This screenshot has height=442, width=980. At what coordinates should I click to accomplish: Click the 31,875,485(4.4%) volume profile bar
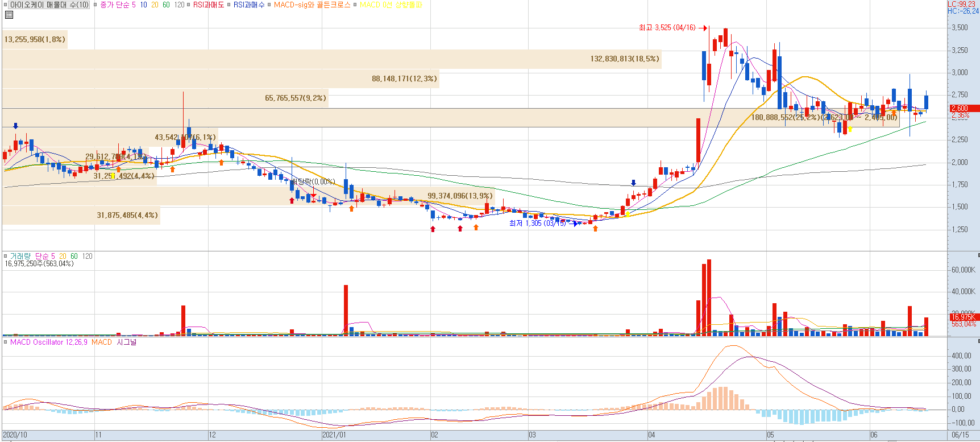tap(81, 215)
